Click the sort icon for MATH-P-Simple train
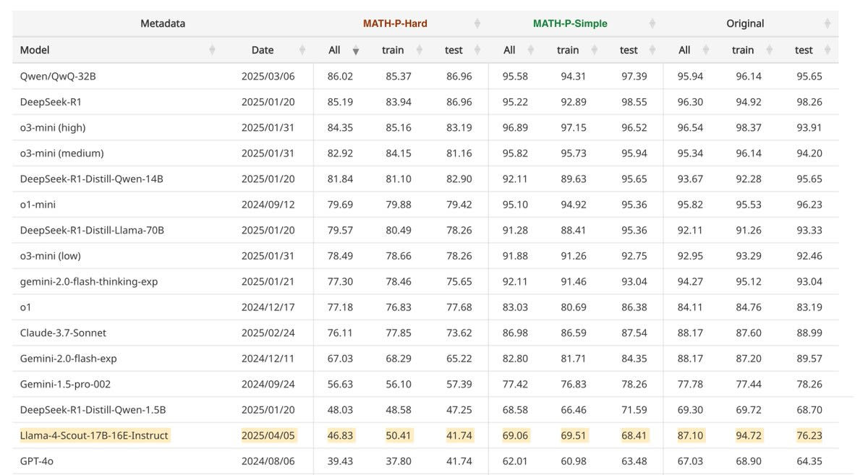This screenshot has width=868, height=475. tap(592, 50)
